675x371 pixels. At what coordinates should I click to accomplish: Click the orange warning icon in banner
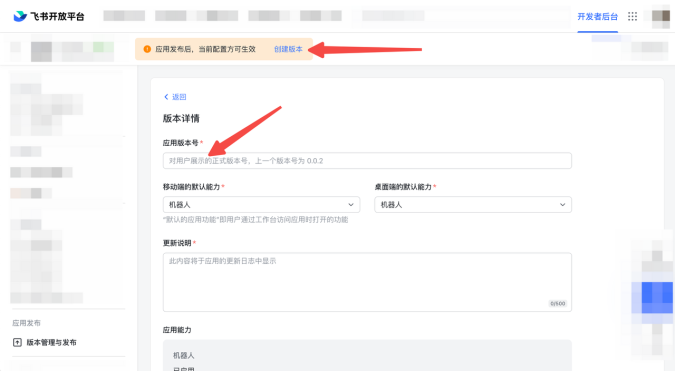coord(147,49)
